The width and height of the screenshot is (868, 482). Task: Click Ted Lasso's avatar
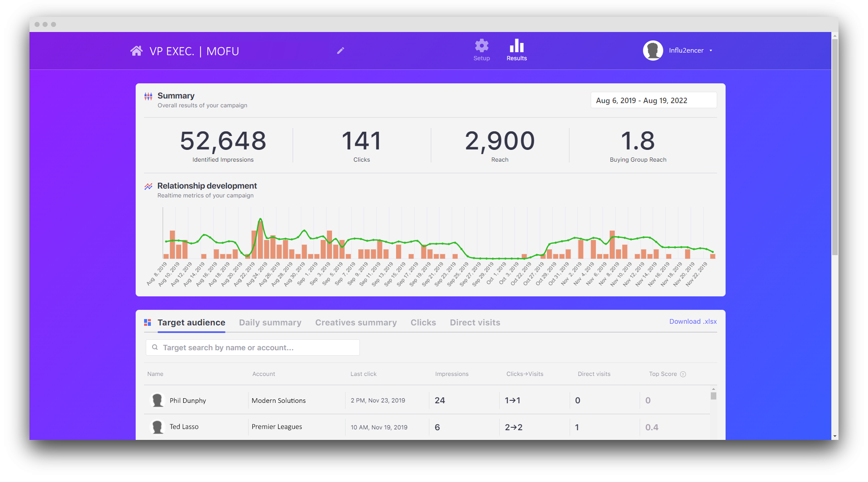click(x=158, y=427)
